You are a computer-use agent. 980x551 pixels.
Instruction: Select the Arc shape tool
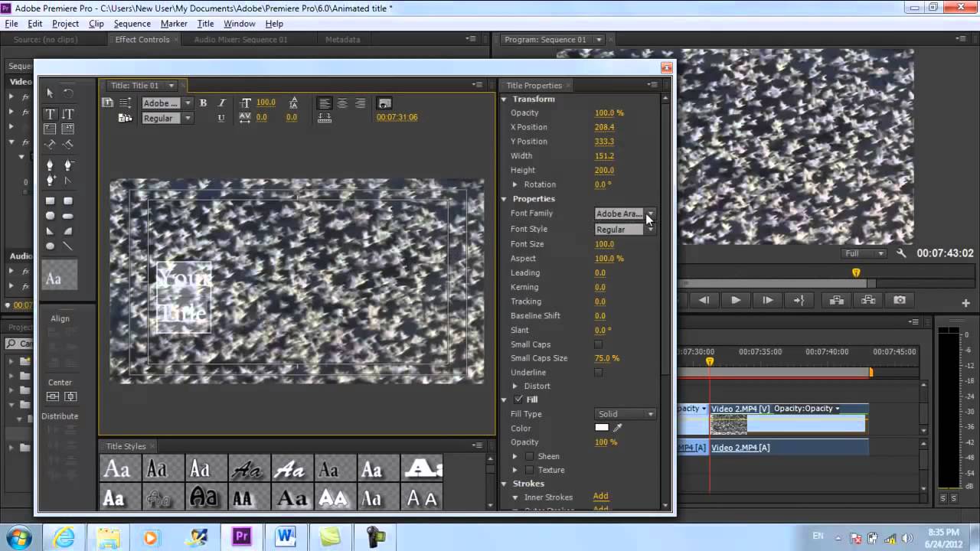(68, 231)
